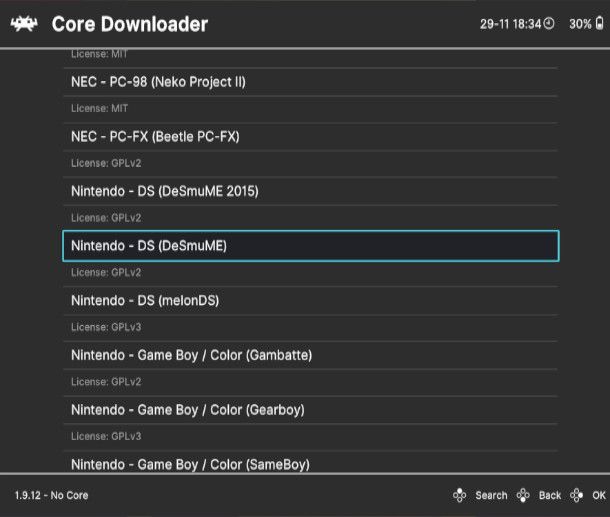Viewport: 610px width, 517px height.
Task: Select NEC - PC-98 (Neko Project II) core
Action: (310, 82)
